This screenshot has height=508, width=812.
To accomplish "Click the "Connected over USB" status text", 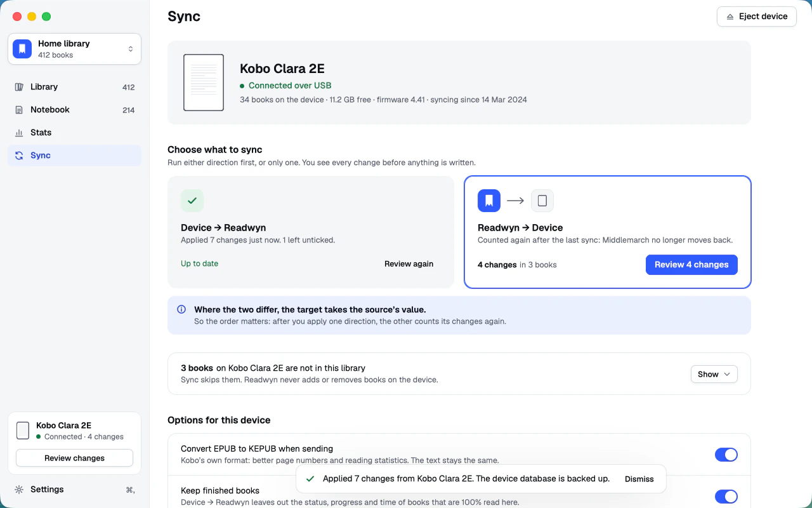I will pyautogui.click(x=290, y=86).
